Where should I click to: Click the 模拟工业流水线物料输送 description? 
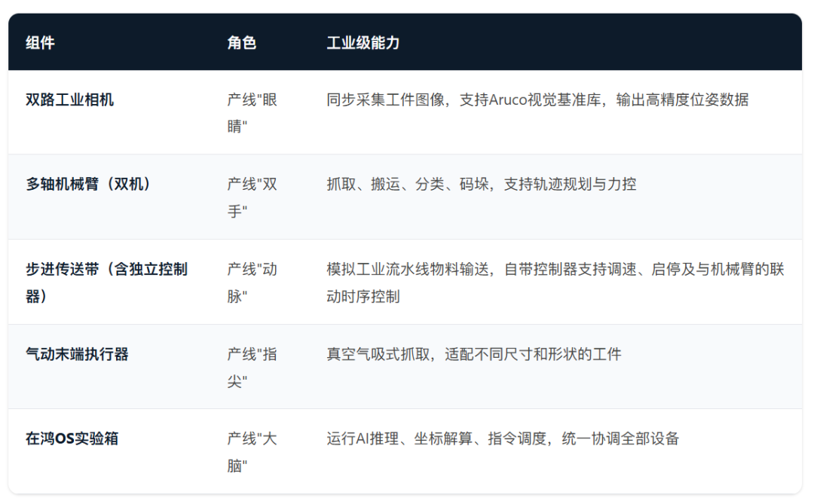coord(555,283)
